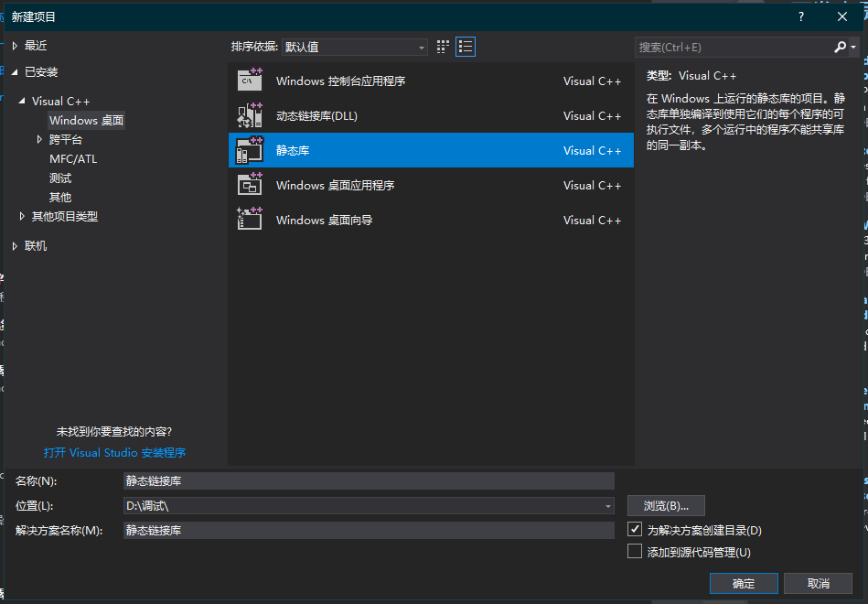This screenshot has height=604, width=868.
Task: Click the 名称 input field
Action: [369, 480]
